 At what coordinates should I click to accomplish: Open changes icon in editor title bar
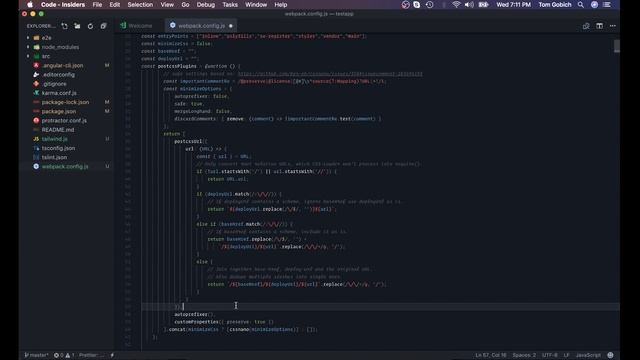point(586,26)
